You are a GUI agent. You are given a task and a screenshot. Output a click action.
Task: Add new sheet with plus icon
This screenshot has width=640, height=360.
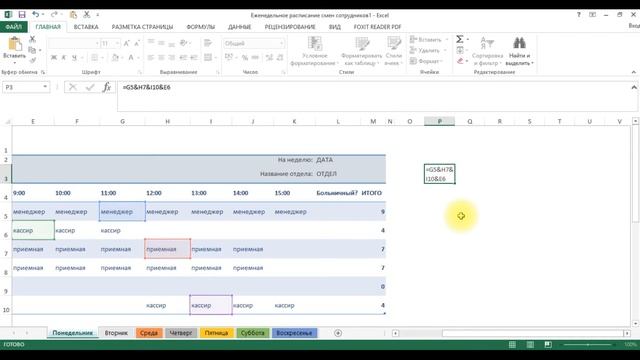click(338, 333)
